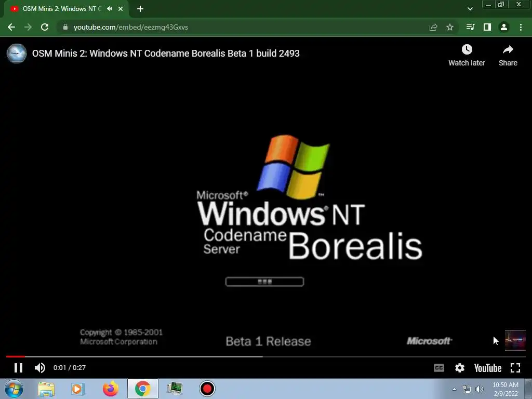Open the Chrome profile menu
The height and width of the screenshot is (399, 532).
point(504,27)
